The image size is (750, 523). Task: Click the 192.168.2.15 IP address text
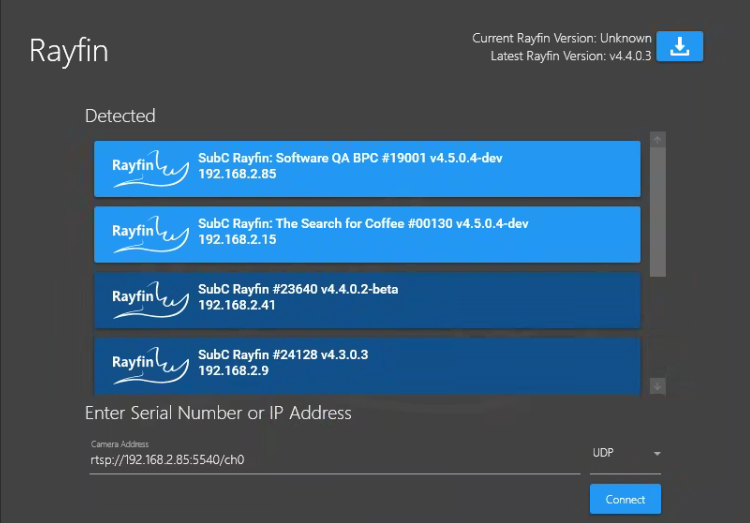(x=236, y=240)
